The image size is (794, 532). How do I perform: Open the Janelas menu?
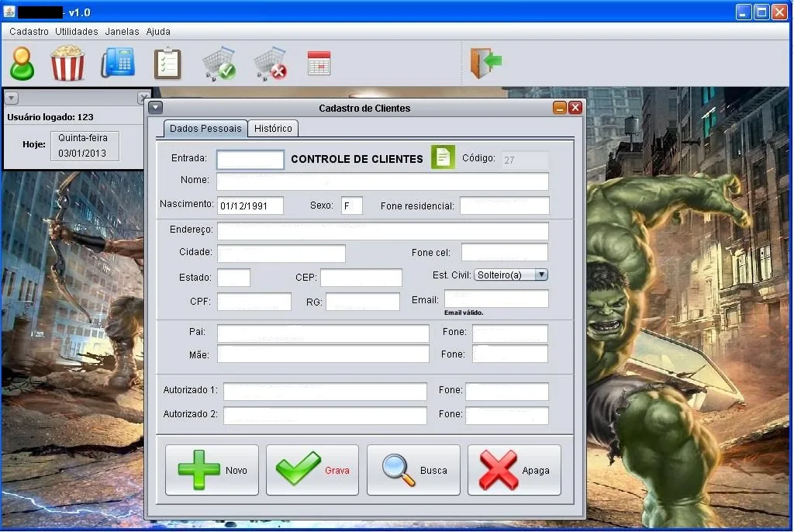pyautogui.click(x=122, y=32)
